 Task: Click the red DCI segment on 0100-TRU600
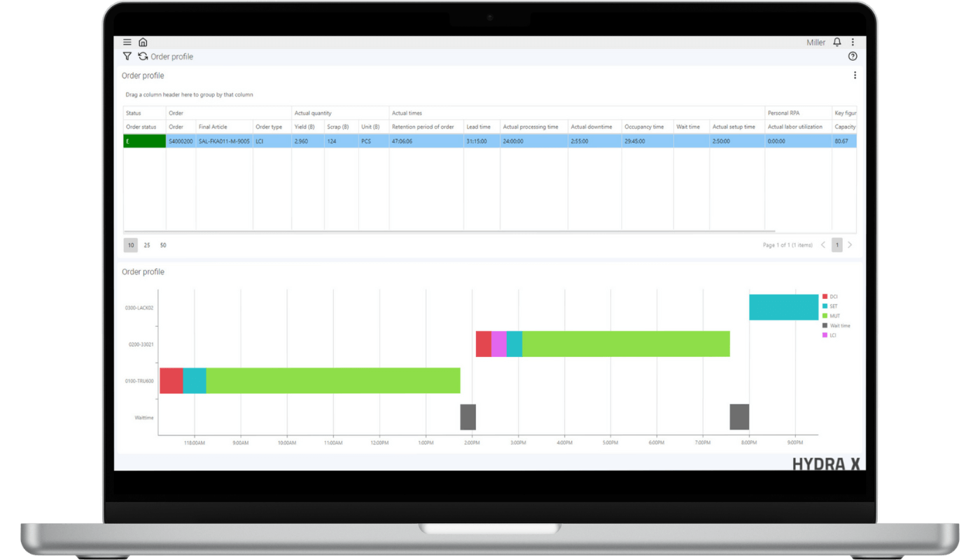point(171,380)
